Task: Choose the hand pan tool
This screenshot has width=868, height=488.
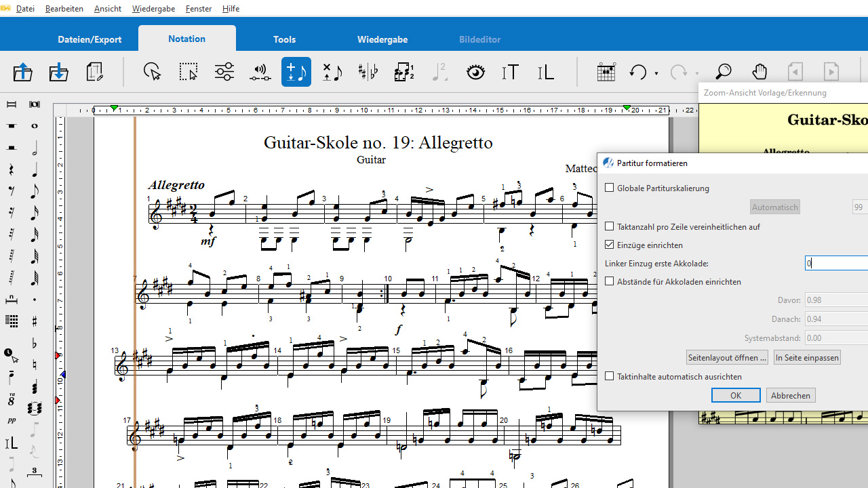Action: [759, 72]
